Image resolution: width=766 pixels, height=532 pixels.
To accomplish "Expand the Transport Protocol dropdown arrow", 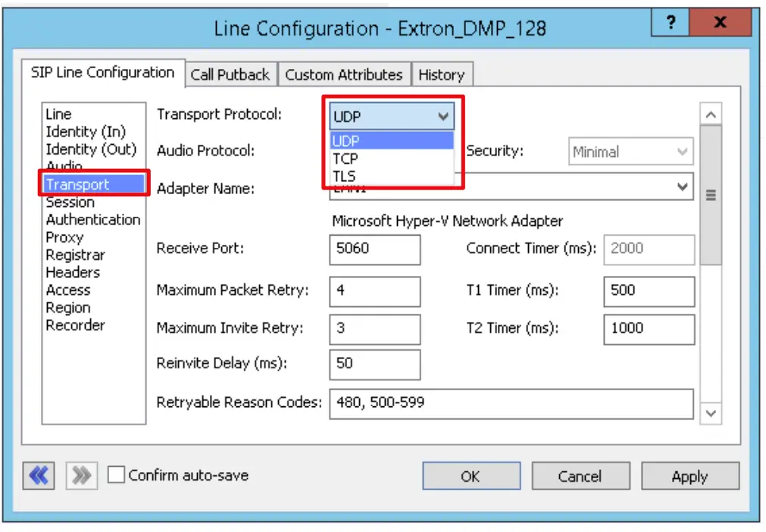I will coord(442,116).
